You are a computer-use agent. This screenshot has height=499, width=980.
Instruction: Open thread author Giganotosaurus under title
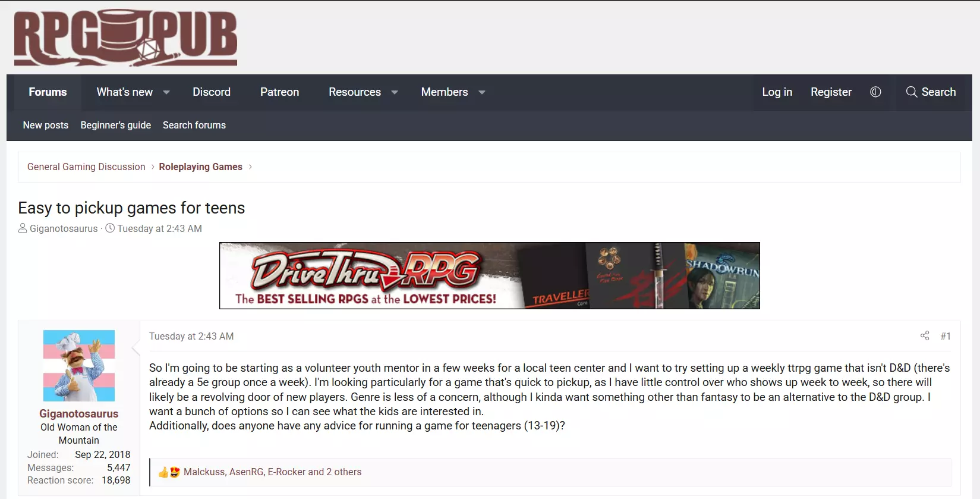[x=64, y=228]
